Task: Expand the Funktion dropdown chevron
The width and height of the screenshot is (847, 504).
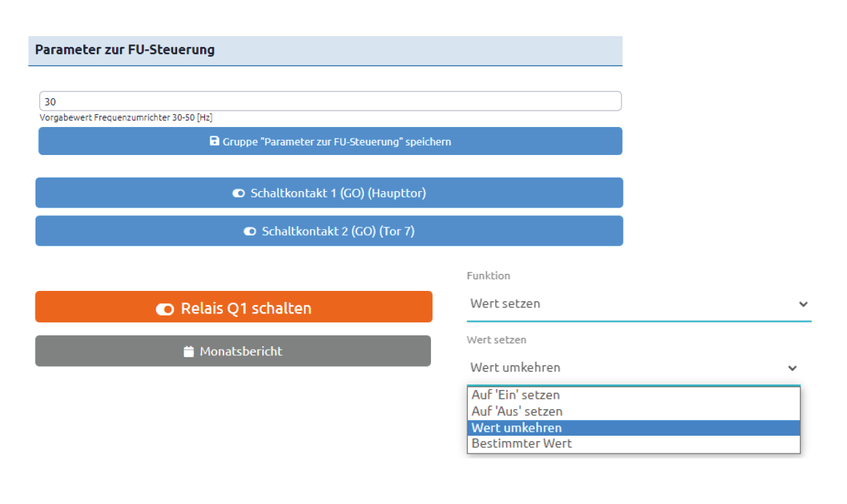Action: pyautogui.click(x=803, y=305)
